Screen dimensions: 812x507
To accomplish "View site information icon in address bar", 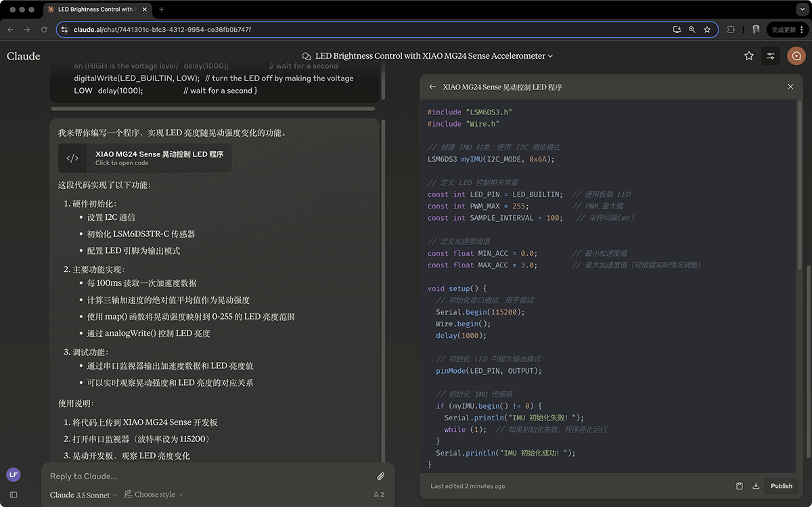I will [64, 30].
